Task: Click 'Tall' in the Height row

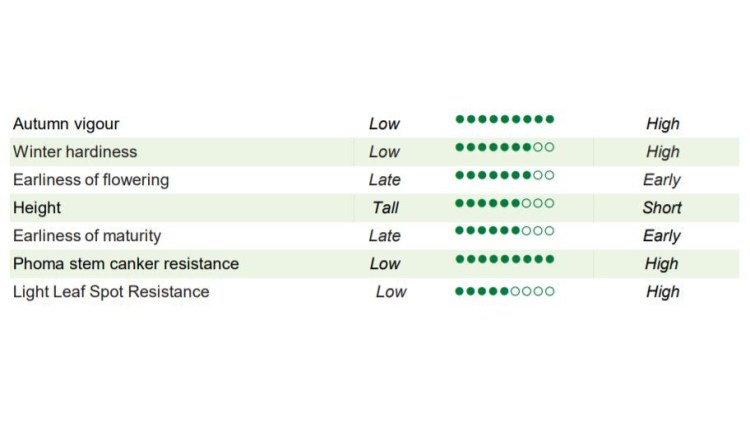Action: click(x=384, y=208)
